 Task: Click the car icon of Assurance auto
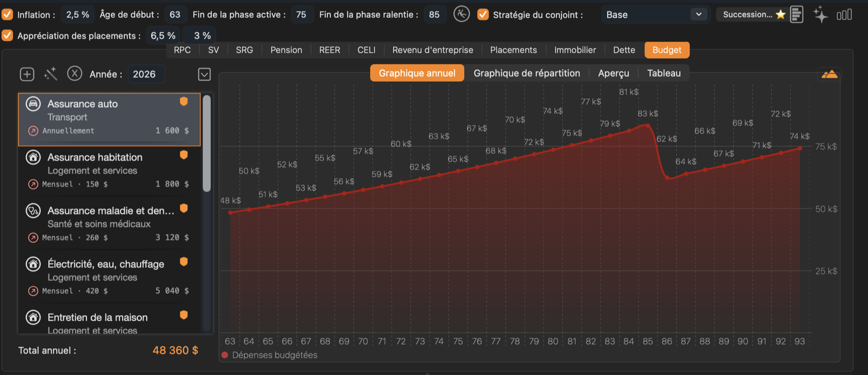point(33,104)
